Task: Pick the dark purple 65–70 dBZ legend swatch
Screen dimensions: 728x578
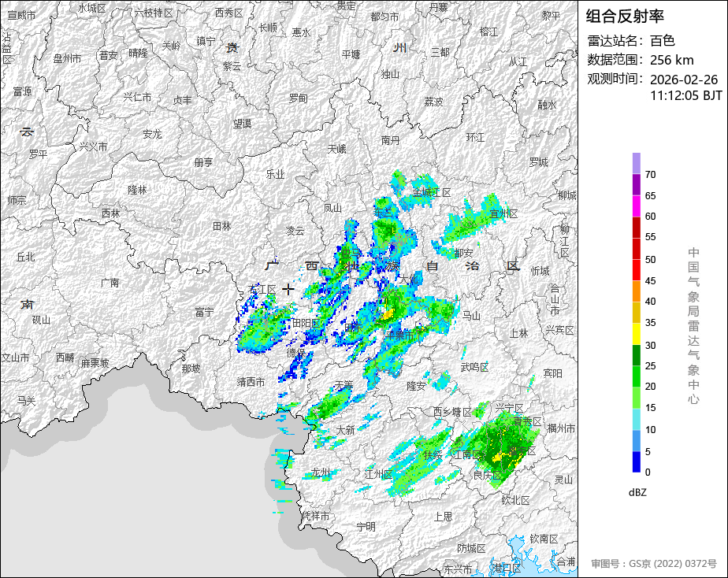Action: (x=636, y=184)
